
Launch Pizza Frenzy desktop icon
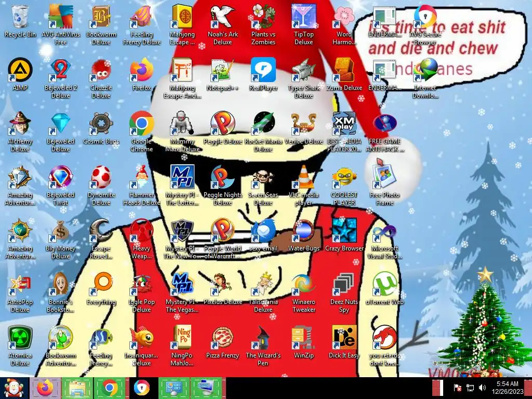[x=222, y=342]
